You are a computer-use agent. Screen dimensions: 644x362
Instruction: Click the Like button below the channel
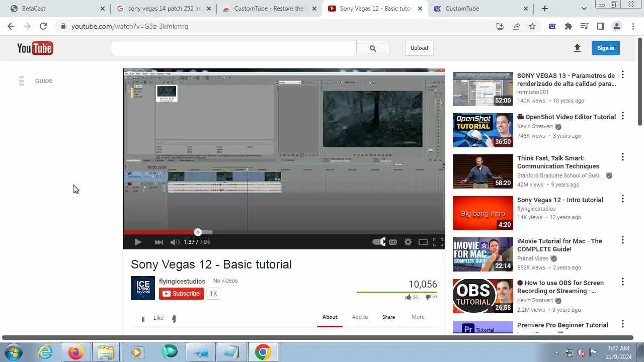click(158, 318)
